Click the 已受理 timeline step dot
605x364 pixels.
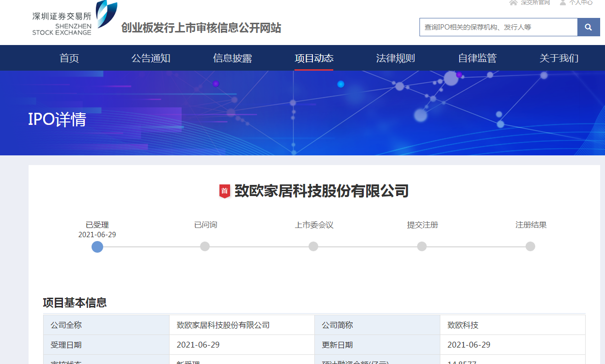click(x=97, y=247)
